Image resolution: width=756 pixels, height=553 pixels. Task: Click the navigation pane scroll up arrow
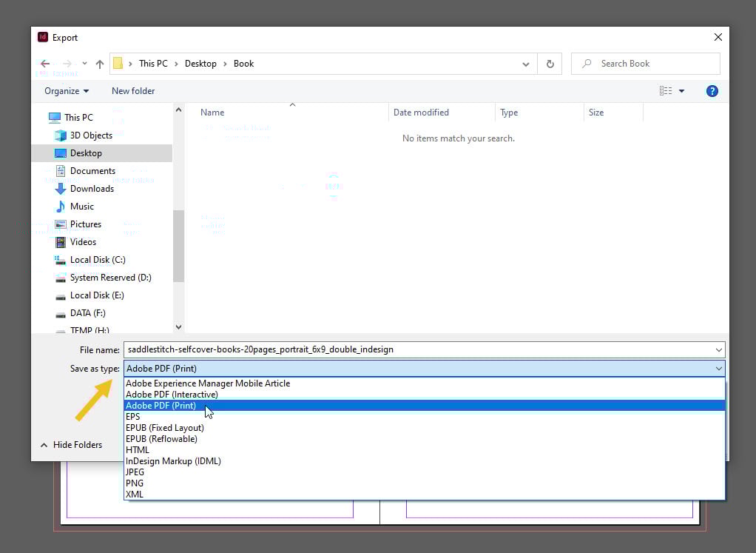[x=178, y=110]
